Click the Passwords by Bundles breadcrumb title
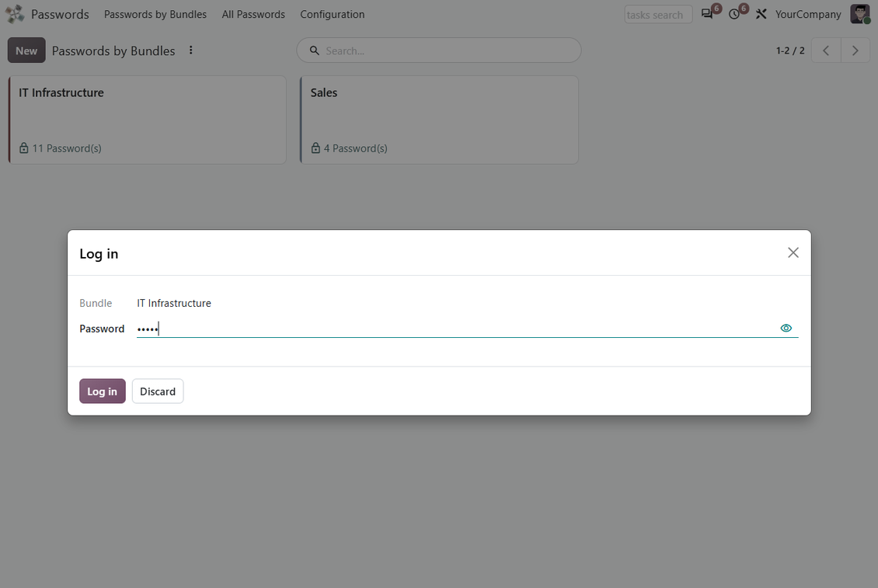878x588 pixels. [113, 51]
